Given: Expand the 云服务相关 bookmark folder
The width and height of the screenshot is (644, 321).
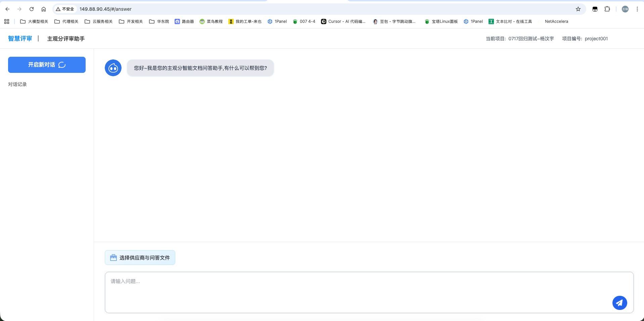Looking at the screenshot, I should [99, 21].
